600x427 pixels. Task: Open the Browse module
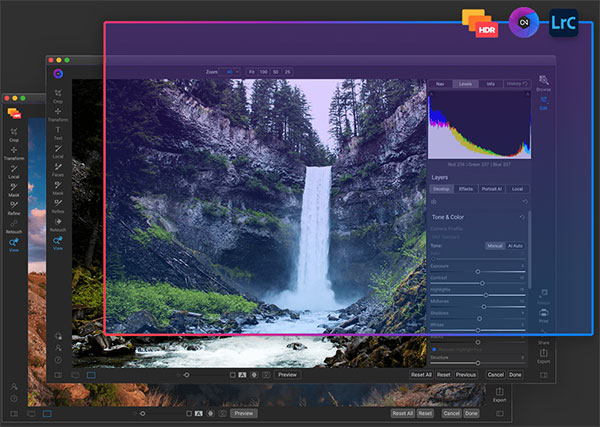pos(543,83)
